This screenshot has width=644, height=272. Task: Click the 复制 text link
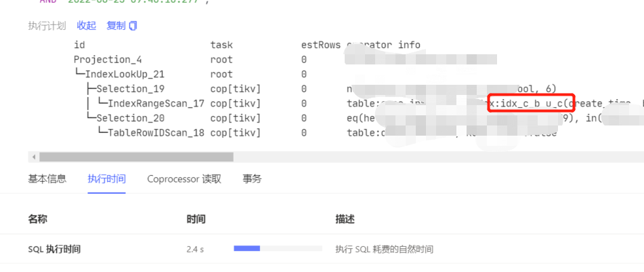click(x=116, y=26)
